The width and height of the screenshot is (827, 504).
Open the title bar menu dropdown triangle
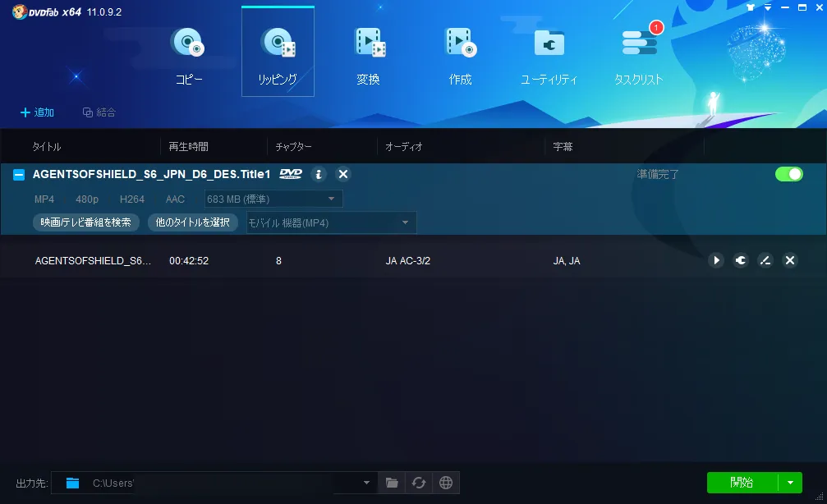[x=768, y=7]
